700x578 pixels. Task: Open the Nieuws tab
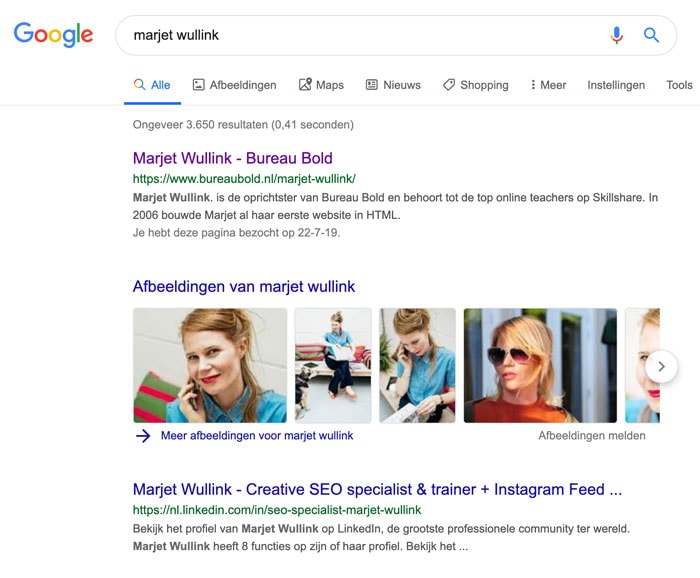pos(393,85)
